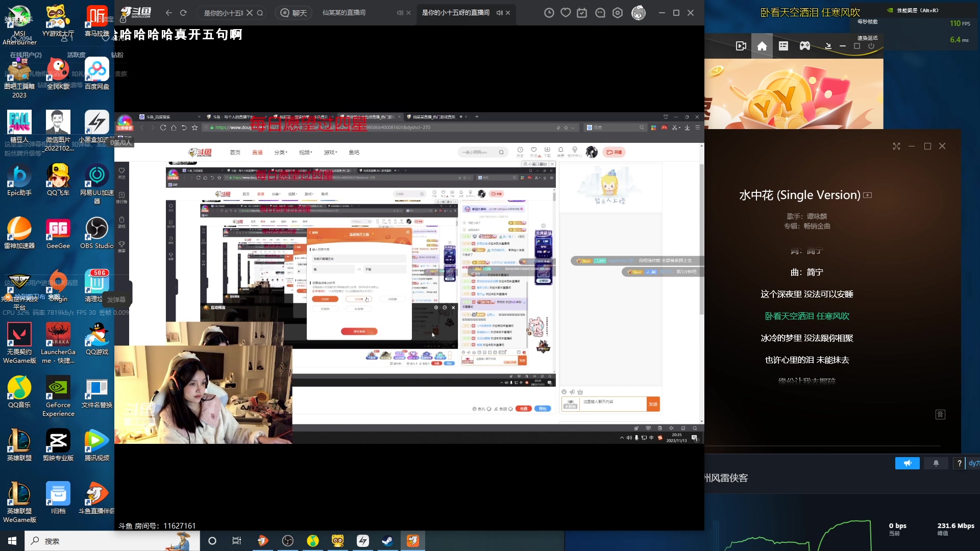The width and height of the screenshot is (980, 551).
Task: Select lyric line 也许心里的泪 未能抹去
Action: pos(806,360)
